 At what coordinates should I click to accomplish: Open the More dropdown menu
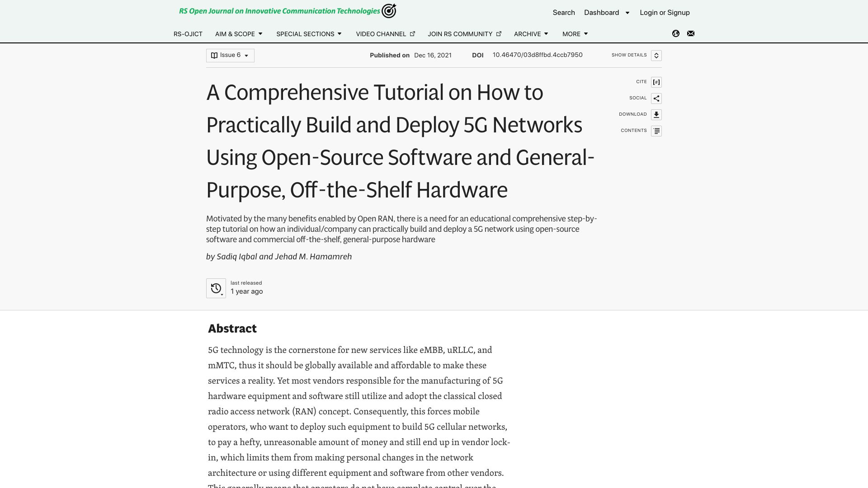point(575,34)
